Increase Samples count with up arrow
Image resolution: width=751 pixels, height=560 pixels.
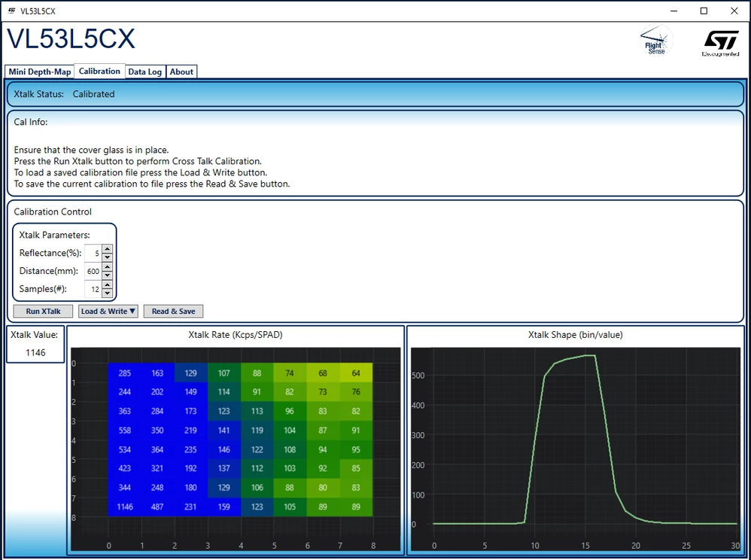point(108,285)
